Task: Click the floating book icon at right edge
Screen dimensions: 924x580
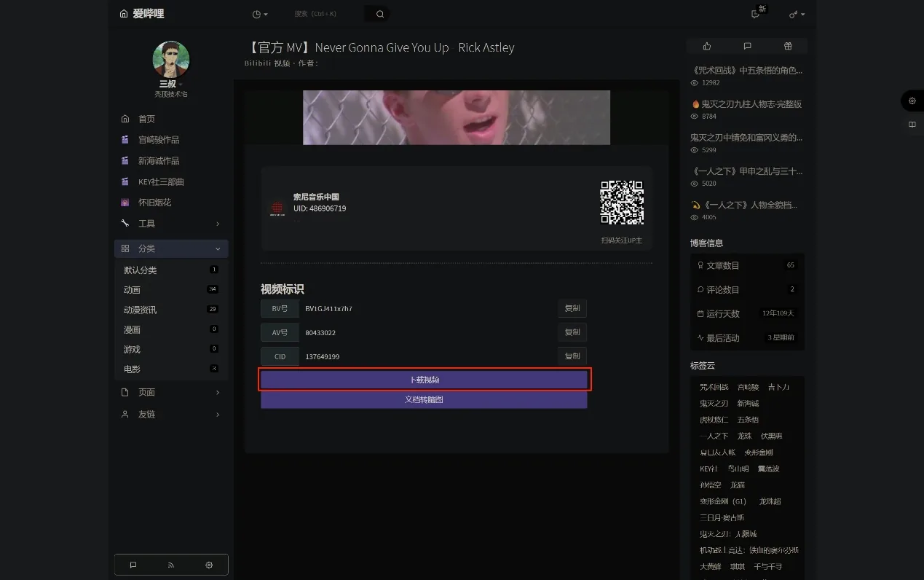Action: tap(912, 125)
